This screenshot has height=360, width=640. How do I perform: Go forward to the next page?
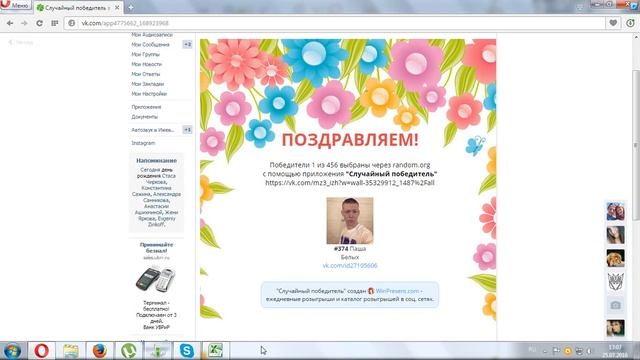pyautogui.click(x=24, y=23)
